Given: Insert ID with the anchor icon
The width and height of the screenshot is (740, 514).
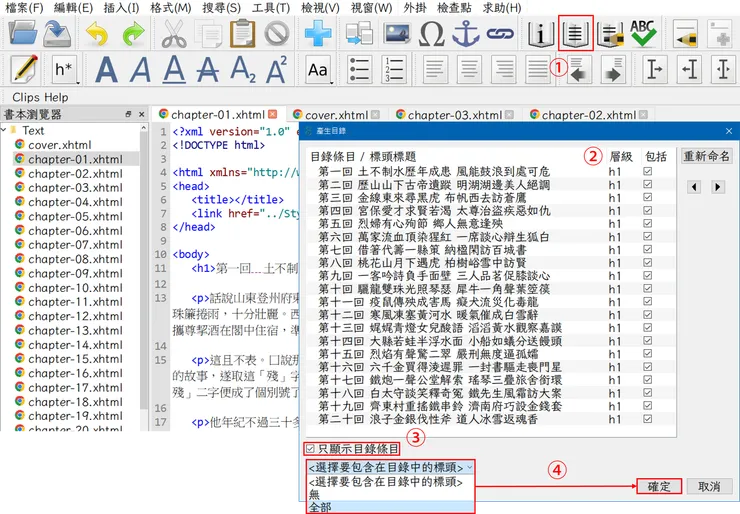Looking at the screenshot, I should coord(466,34).
